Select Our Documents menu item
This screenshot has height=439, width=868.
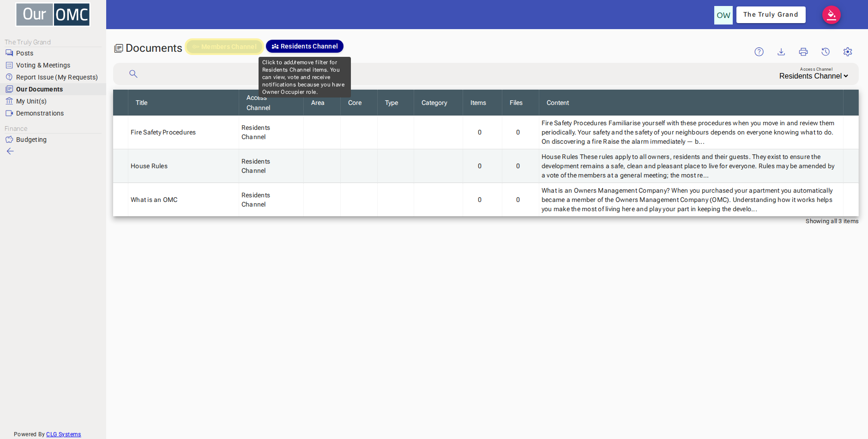[53, 89]
